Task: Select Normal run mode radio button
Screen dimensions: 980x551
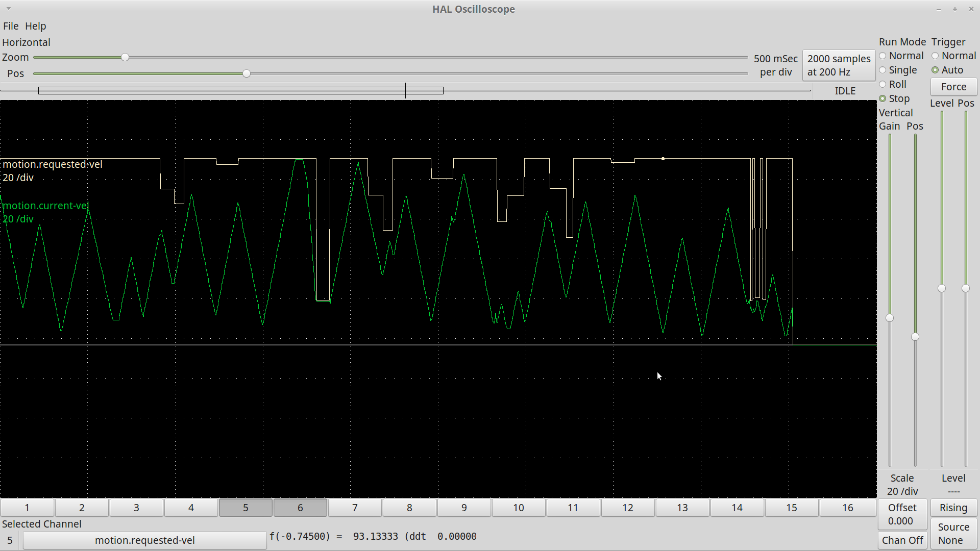Action: pyautogui.click(x=883, y=56)
